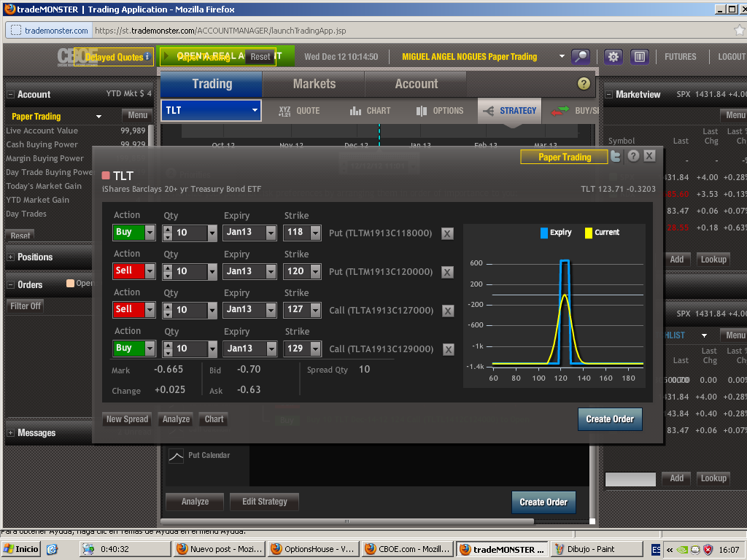Adjust quantity stepper on the 118 leg
The width and height of the screenshot is (747, 560).
167,233
